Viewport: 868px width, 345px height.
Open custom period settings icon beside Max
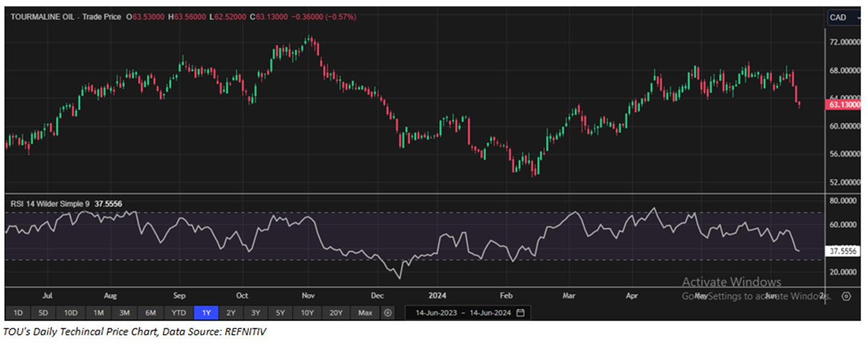388,312
